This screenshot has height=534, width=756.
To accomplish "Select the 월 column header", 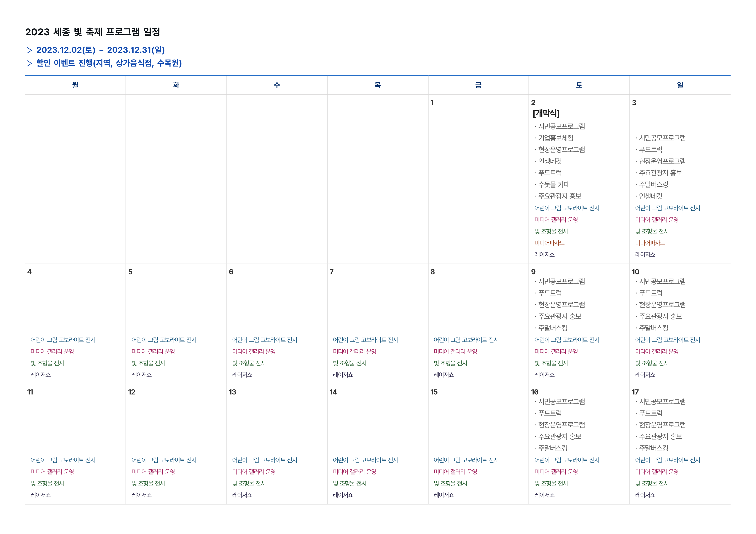I will (x=75, y=85).
